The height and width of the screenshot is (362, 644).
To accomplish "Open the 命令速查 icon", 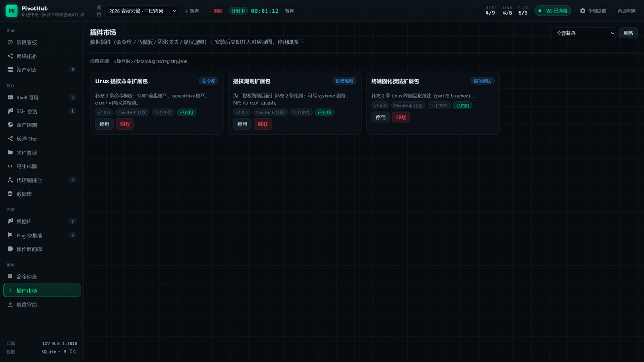I will [x=10, y=277].
